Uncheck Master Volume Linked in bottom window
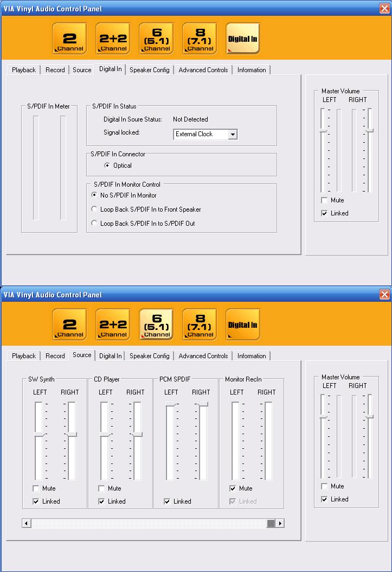Screen dimensions: 392x572 coord(324,499)
